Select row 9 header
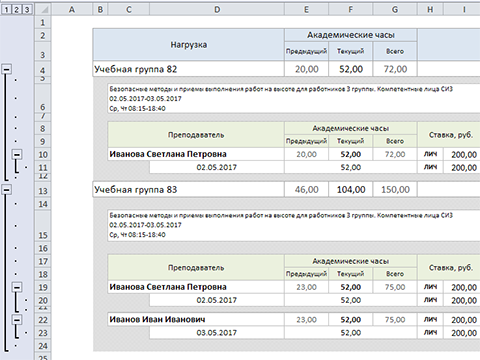The image size is (480, 360). [x=43, y=141]
